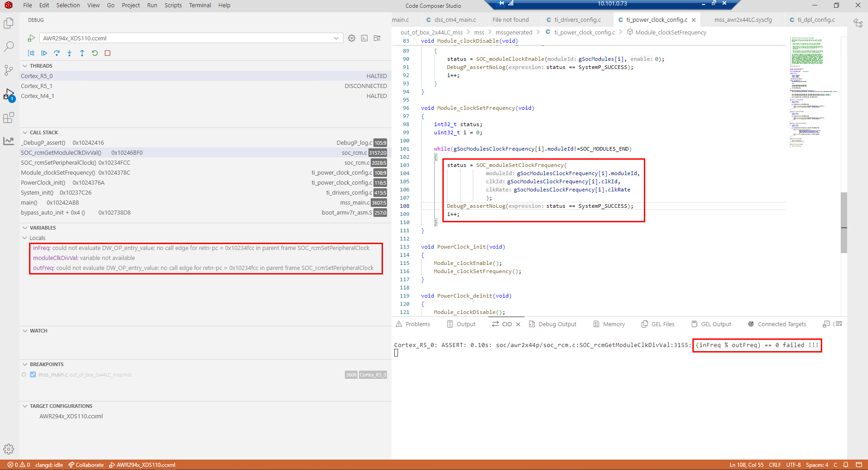Image resolution: width=868 pixels, height=470 pixels.
Task: Open the debug console icon
Action: [x=364, y=38]
